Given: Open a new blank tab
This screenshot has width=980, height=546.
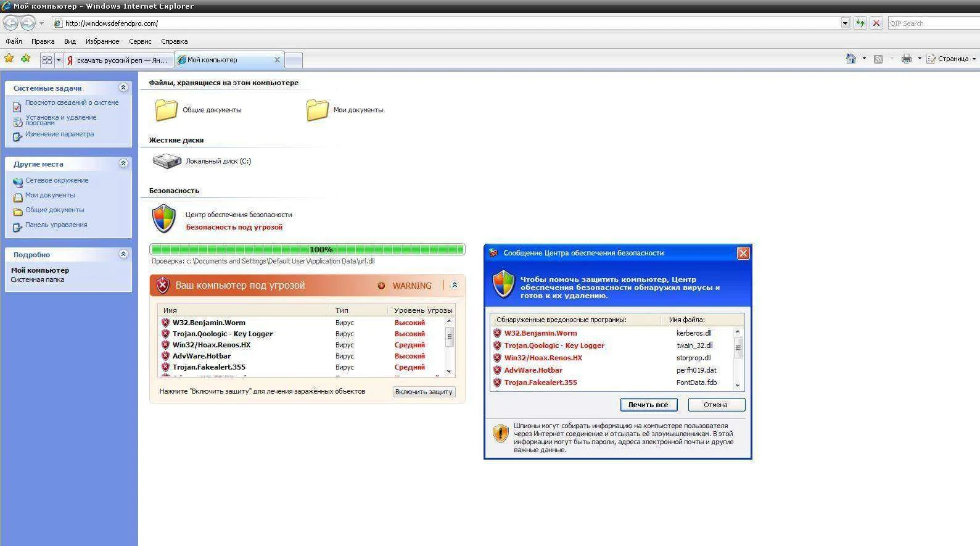Looking at the screenshot, I should pyautogui.click(x=294, y=60).
